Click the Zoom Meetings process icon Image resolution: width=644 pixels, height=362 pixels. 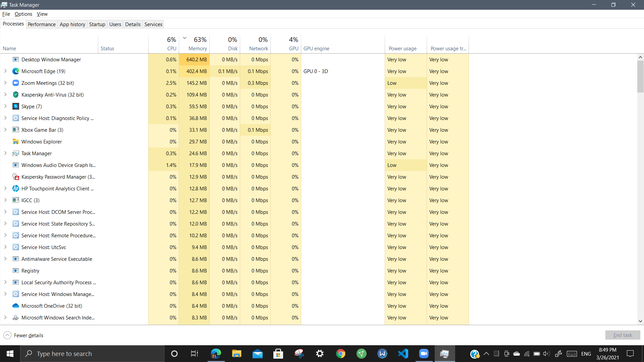(15, 83)
